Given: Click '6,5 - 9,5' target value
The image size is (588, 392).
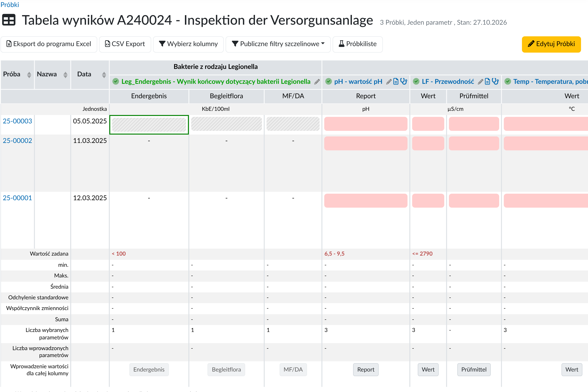Looking at the screenshot, I should (x=334, y=254).
